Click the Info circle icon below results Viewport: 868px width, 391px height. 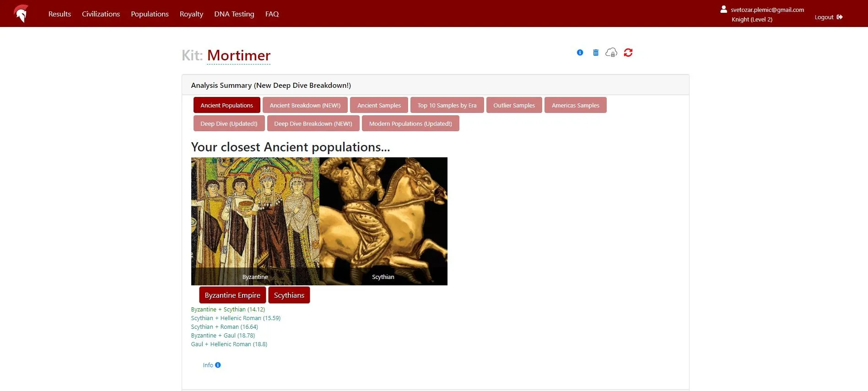(218, 365)
